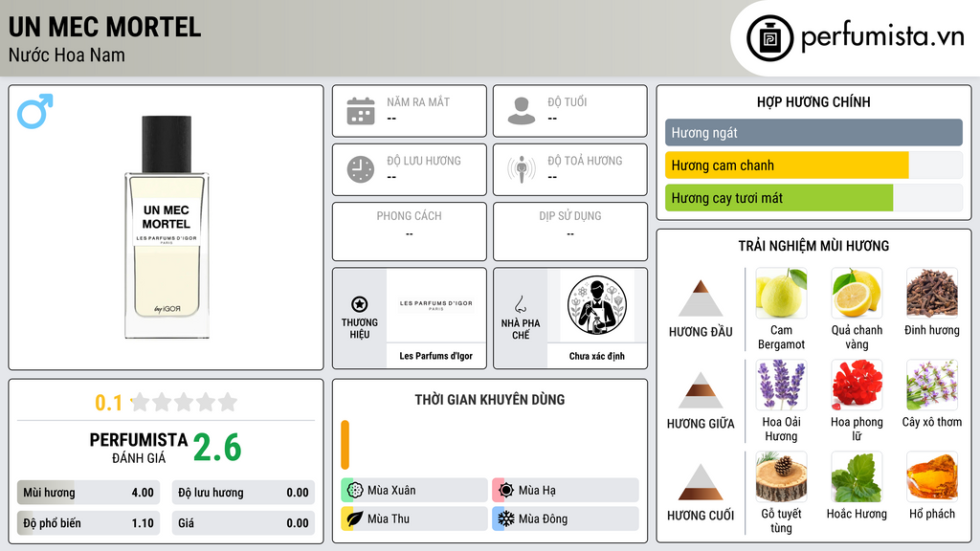Click the star badge icon above Thương hiệu
The image size is (980, 551).
coord(360,304)
